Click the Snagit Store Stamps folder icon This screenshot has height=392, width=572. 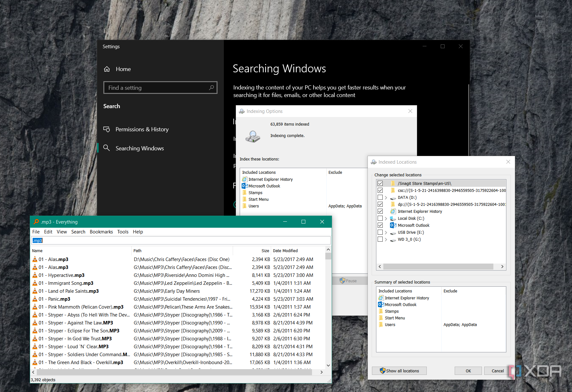point(393,183)
